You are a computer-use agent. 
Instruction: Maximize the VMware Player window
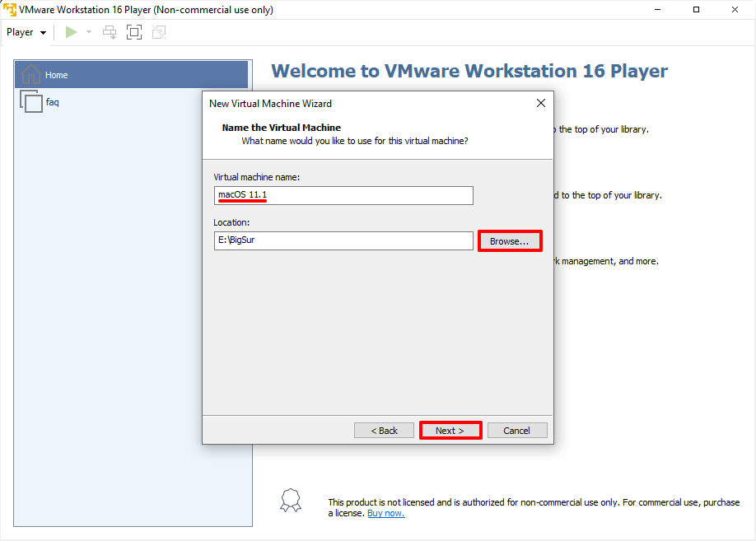pyautogui.click(x=697, y=10)
